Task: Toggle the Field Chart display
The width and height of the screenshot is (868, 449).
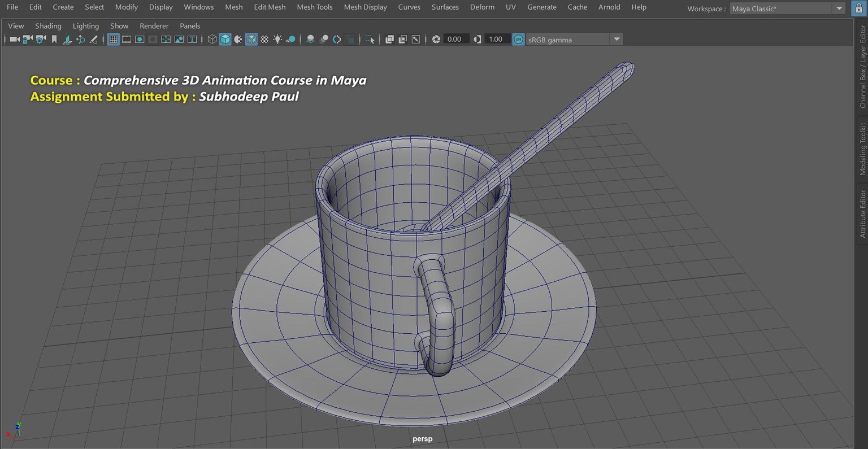Action: click(x=166, y=40)
